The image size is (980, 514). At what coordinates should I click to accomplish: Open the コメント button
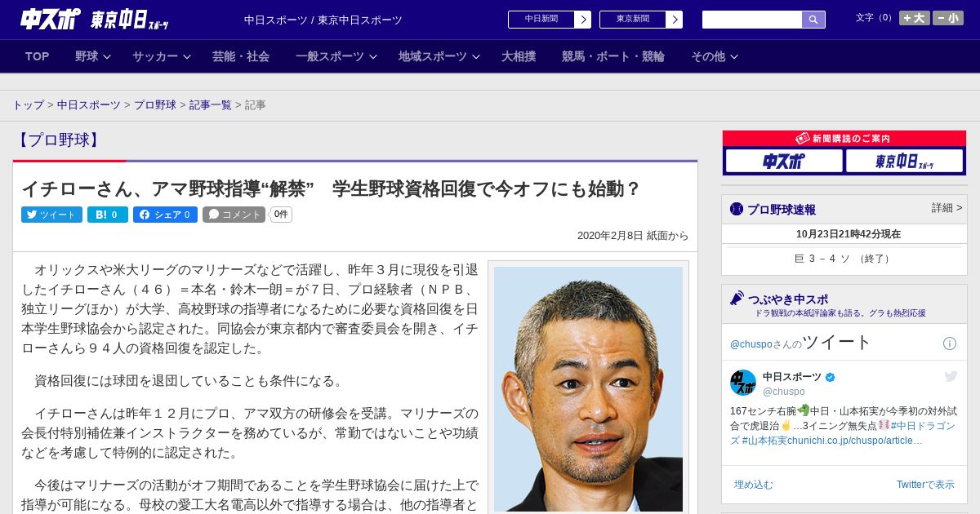pos(234,215)
